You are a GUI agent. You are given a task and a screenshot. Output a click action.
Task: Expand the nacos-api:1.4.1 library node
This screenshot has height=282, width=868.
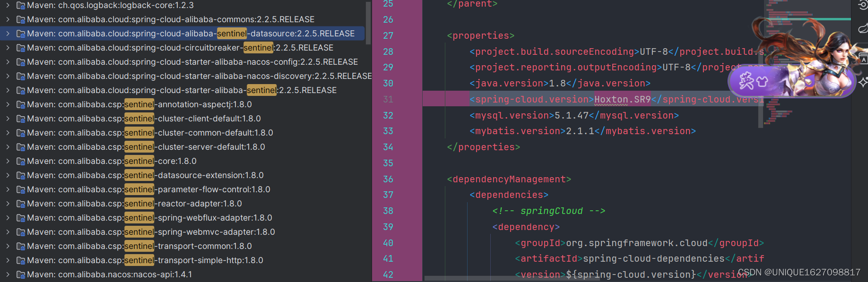pyautogui.click(x=8, y=274)
